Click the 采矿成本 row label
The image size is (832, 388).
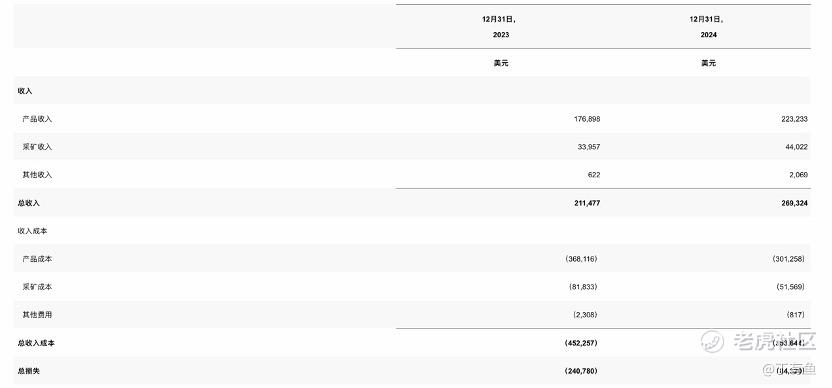click(x=37, y=287)
